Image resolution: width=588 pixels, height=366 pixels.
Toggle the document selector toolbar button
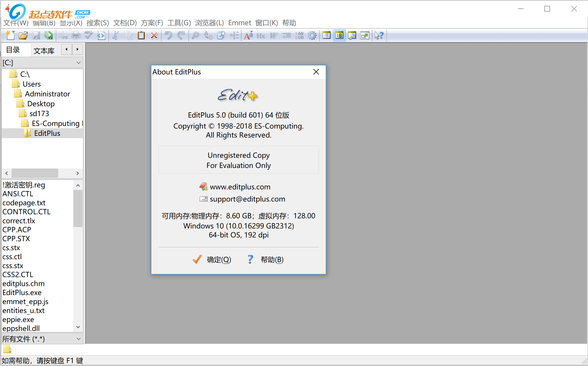click(x=327, y=35)
